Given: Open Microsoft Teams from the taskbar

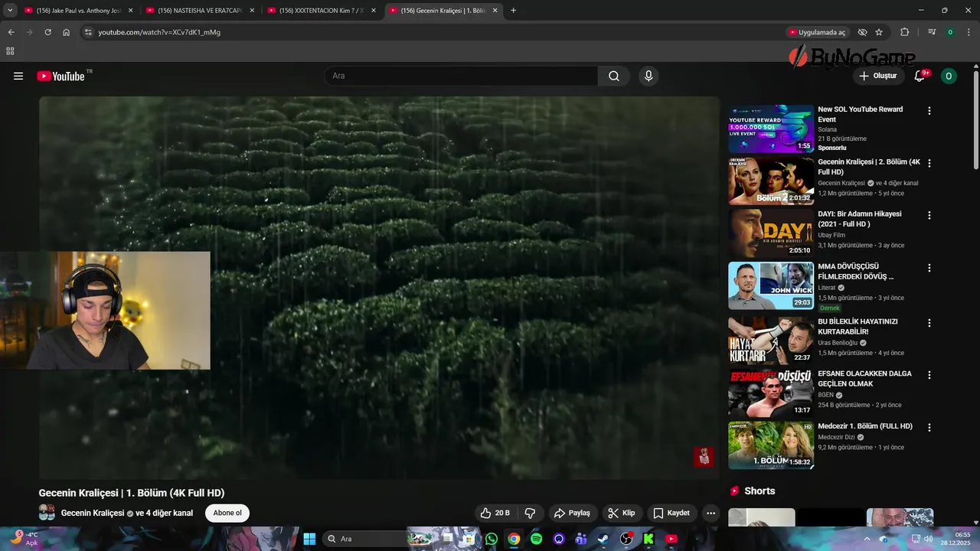Looking at the screenshot, I should pos(581,539).
